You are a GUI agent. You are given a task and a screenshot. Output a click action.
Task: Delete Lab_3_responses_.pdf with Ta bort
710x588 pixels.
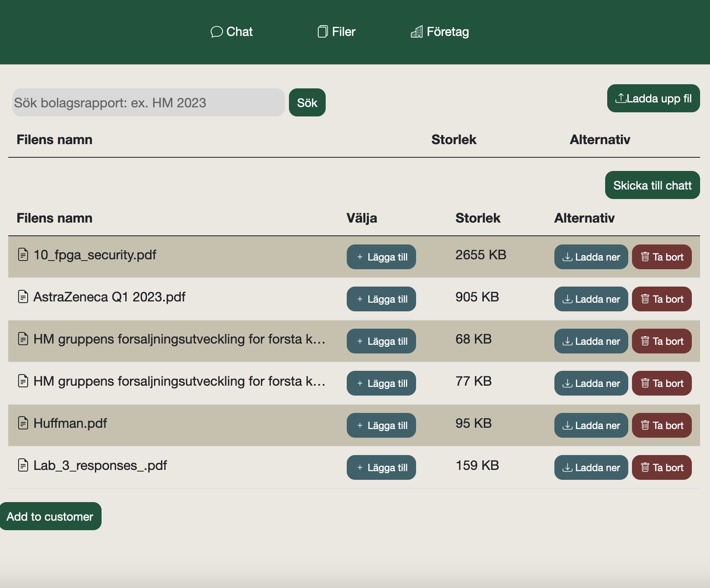coord(662,467)
